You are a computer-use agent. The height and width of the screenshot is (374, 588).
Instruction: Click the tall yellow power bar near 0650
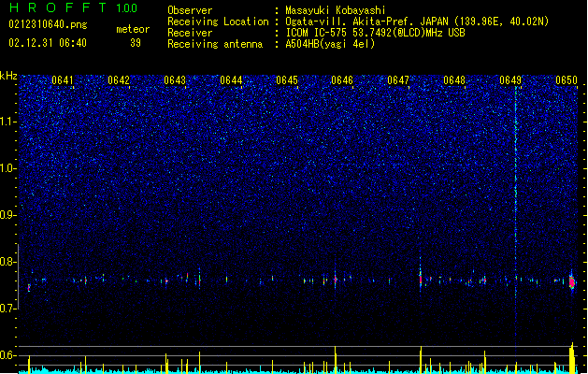coord(572,358)
